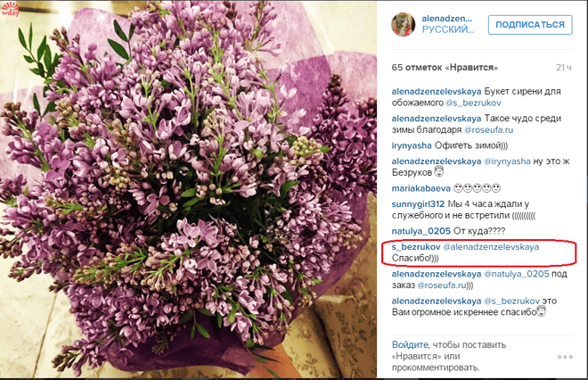
Task: Click the three-dots more options icon
Action: coord(565,357)
